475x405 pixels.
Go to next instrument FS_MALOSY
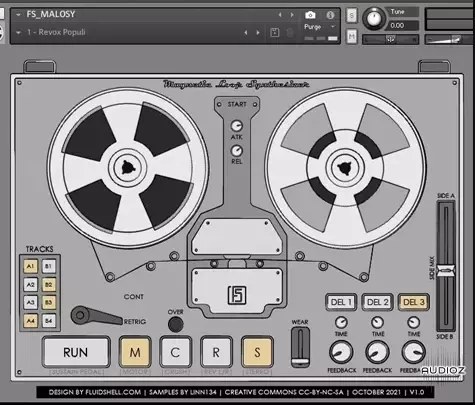click(x=292, y=15)
